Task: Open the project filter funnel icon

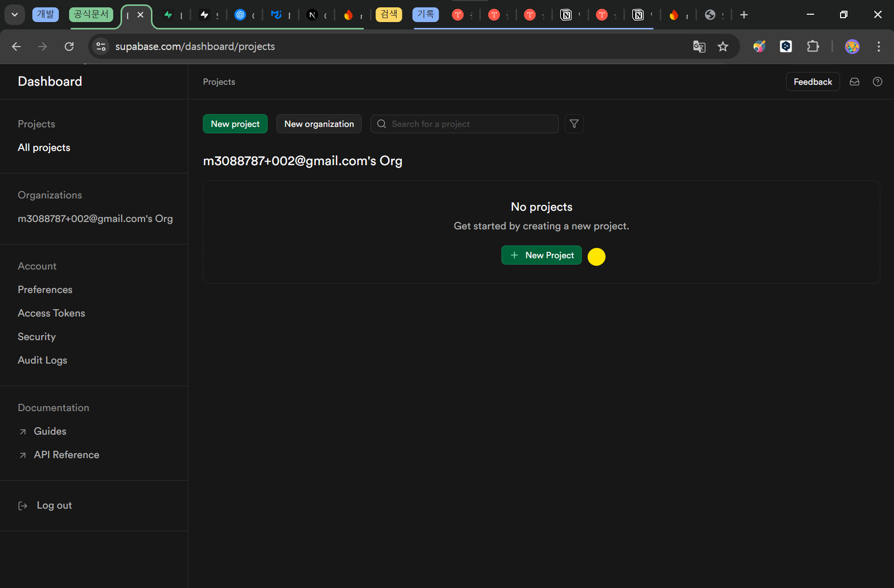Action: coord(574,124)
